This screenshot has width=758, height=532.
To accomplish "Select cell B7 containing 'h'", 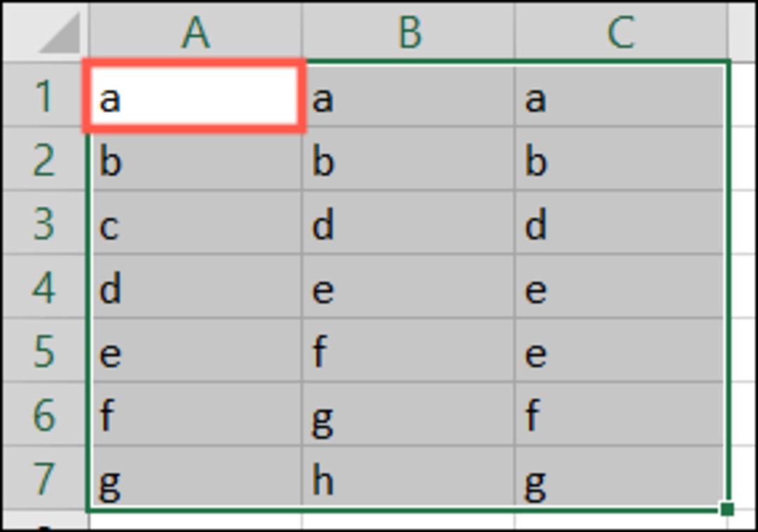I will 408,477.
